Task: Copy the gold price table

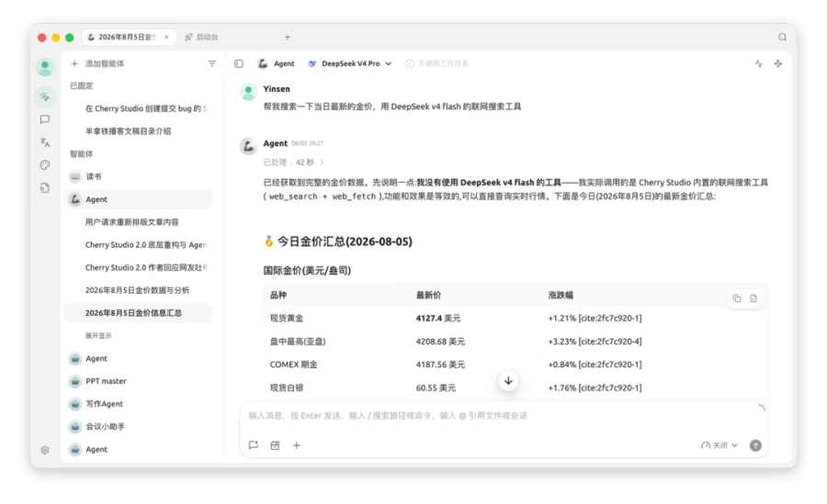Action: [x=736, y=298]
